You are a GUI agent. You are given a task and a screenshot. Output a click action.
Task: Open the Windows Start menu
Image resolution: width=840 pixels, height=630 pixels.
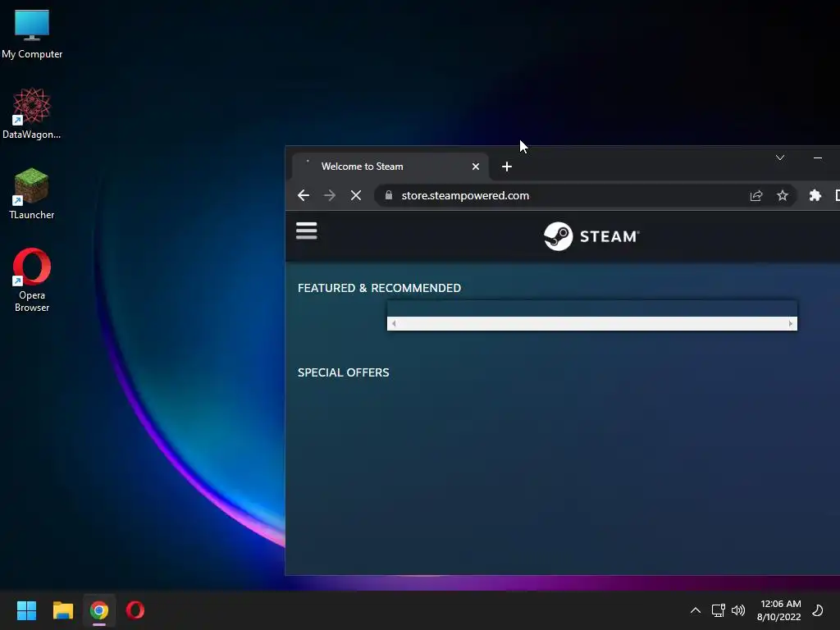[x=26, y=610]
